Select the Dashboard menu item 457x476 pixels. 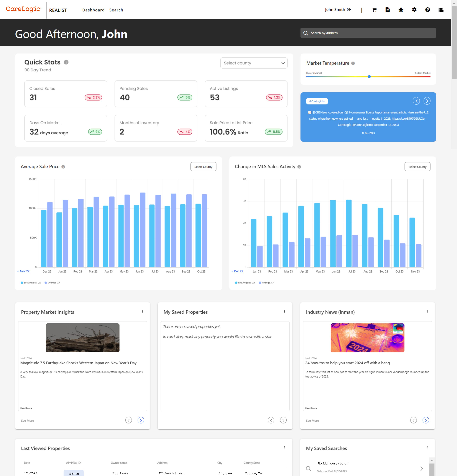[93, 10]
